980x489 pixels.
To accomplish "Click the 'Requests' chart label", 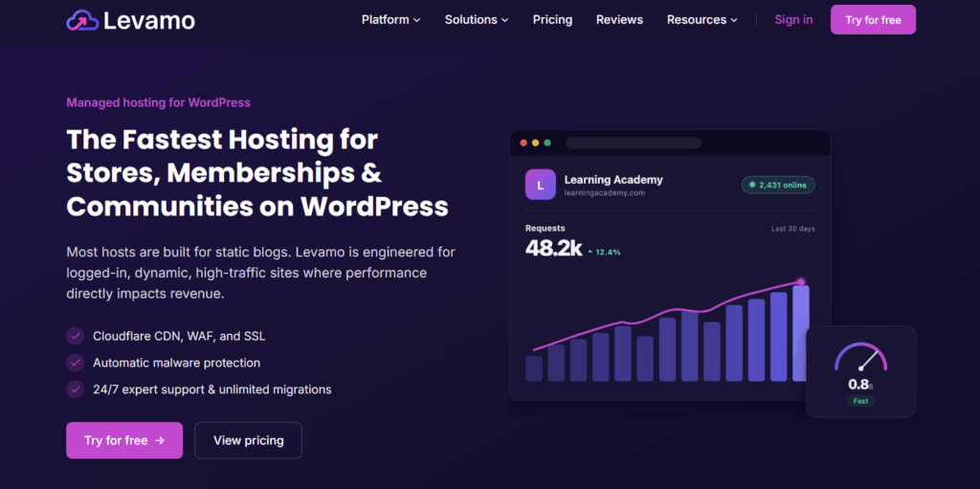I will pyautogui.click(x=545, y=229).
